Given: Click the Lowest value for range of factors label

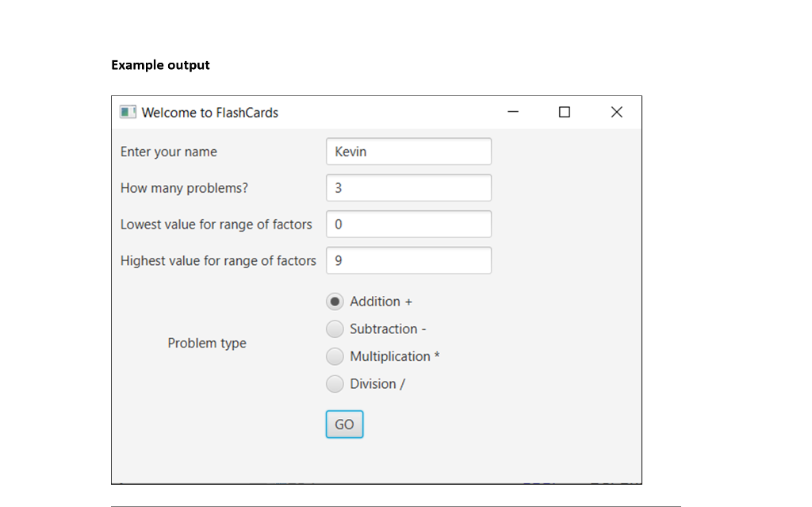Looking at the screenshot, I should pos(216,224).
